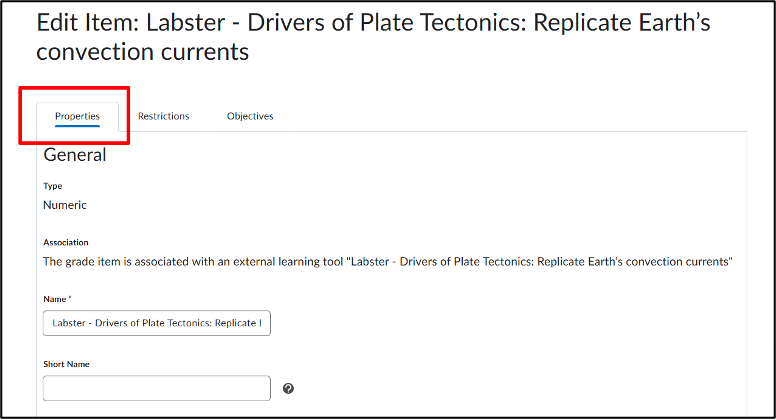Select the General section heading
Image resolution: width=776 pixels, height=420 pixels.
(75, 155)
